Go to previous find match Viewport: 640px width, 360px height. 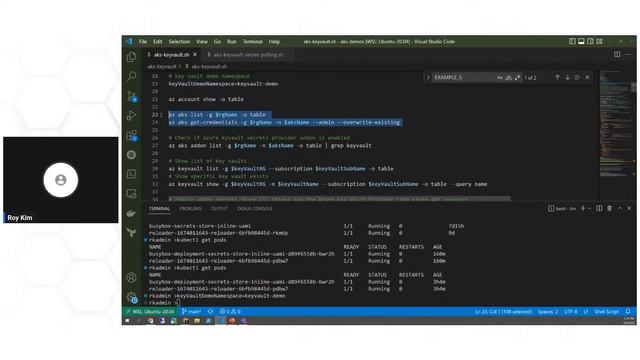557,77
